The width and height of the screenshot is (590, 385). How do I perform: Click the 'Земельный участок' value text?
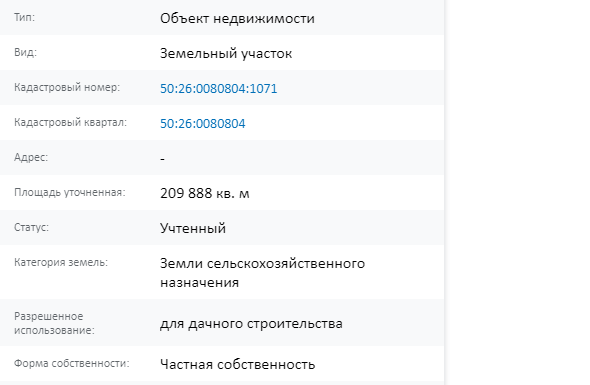coord(226,53)
